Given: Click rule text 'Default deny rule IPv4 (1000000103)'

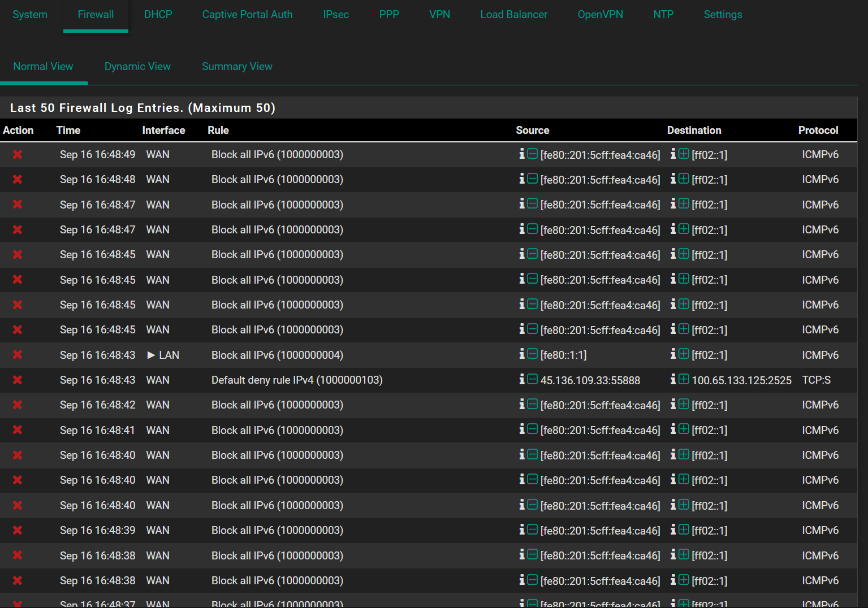Looking at the screenshot, I should coord(297,380).
